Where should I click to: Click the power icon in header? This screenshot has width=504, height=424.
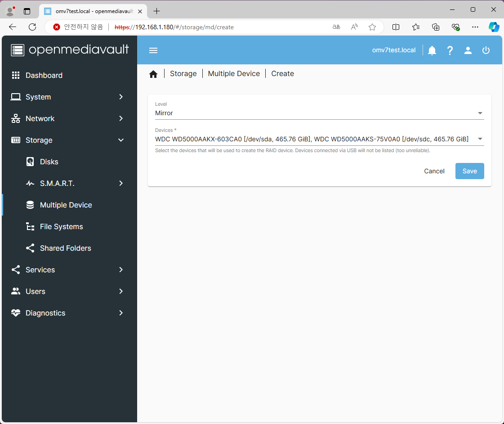pyautogui.click(x=486, y=50)
